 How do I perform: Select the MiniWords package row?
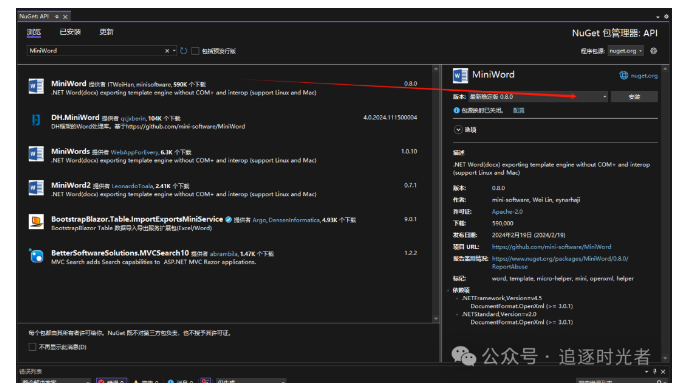tap(225, 155)
